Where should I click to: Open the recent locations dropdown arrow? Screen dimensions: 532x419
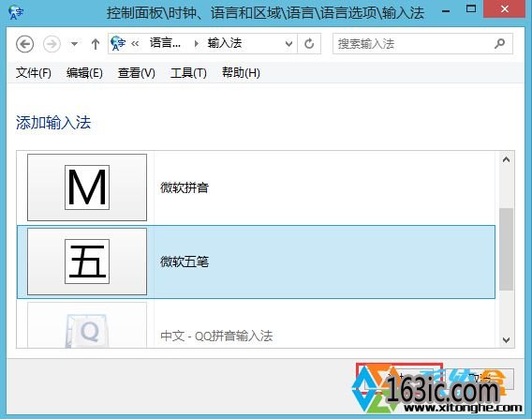(x=74, y=44)
